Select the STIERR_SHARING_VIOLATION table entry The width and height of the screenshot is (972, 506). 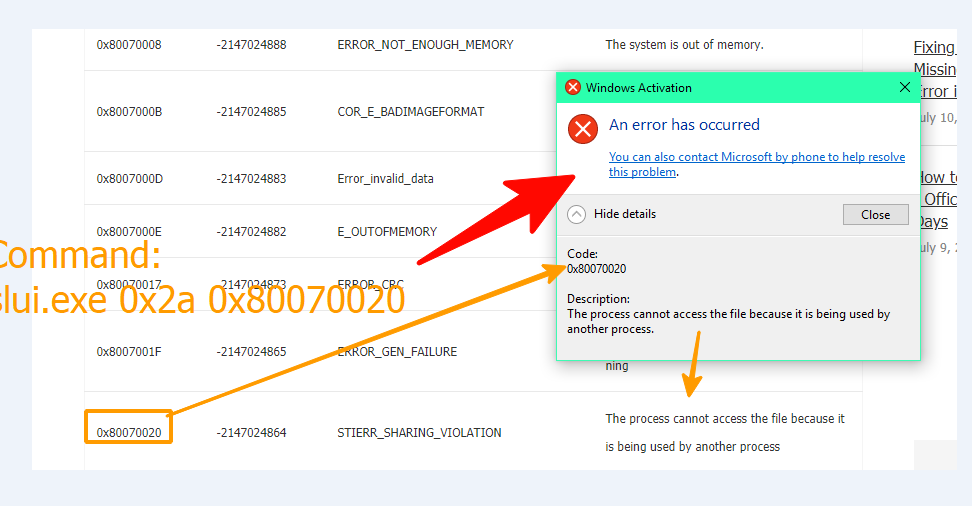point(419,433)
